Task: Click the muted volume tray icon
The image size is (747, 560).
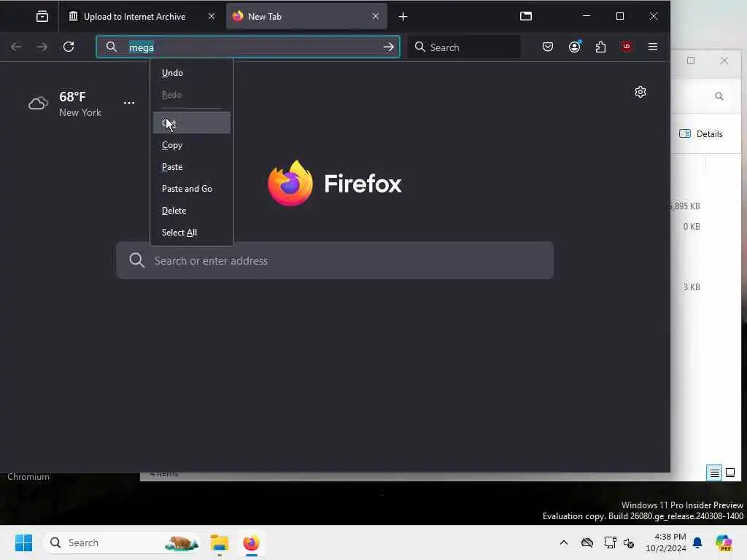Action: coord(629,542)
